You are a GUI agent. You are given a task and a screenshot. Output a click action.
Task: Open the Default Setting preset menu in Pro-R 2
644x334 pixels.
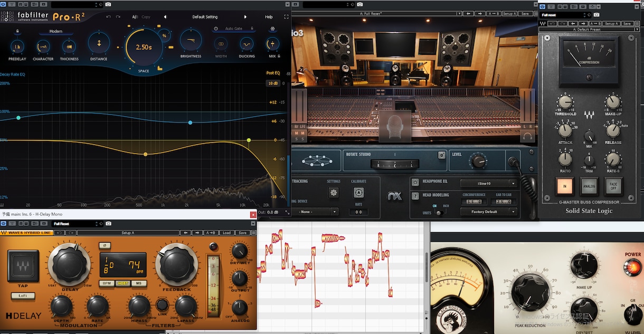(205, 17)
